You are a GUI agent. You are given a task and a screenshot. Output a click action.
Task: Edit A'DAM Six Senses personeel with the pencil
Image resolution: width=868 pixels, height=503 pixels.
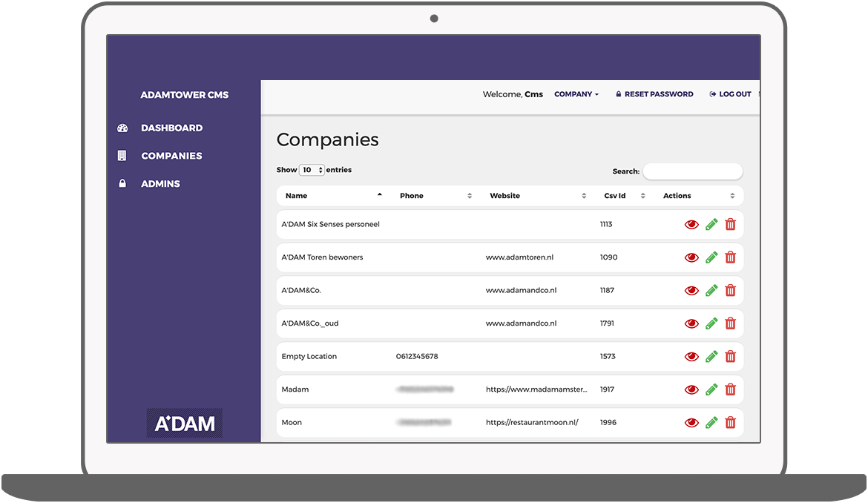tap(712, 224)
